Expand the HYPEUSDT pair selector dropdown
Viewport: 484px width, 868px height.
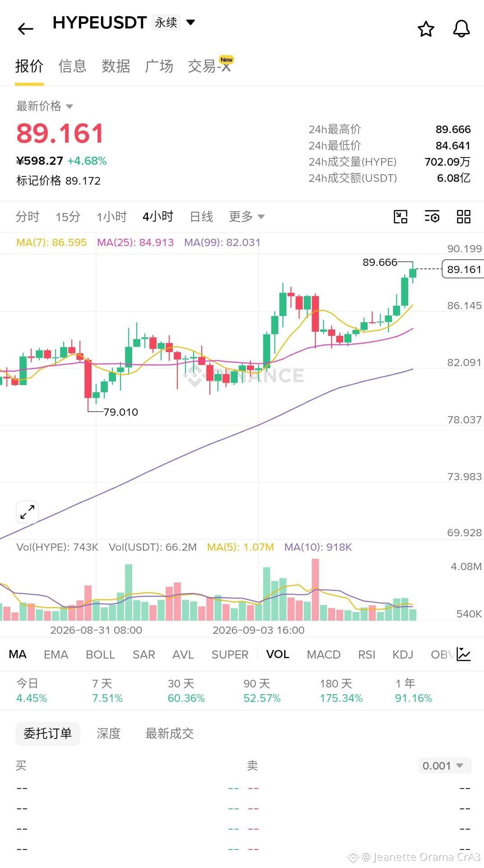click(x=191, y=22)
